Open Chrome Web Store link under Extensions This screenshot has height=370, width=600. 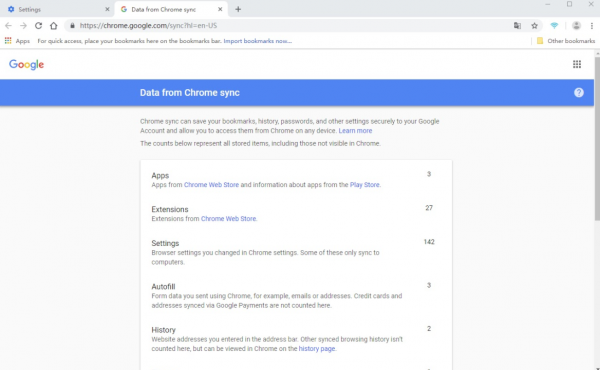[x=228, y=219]
